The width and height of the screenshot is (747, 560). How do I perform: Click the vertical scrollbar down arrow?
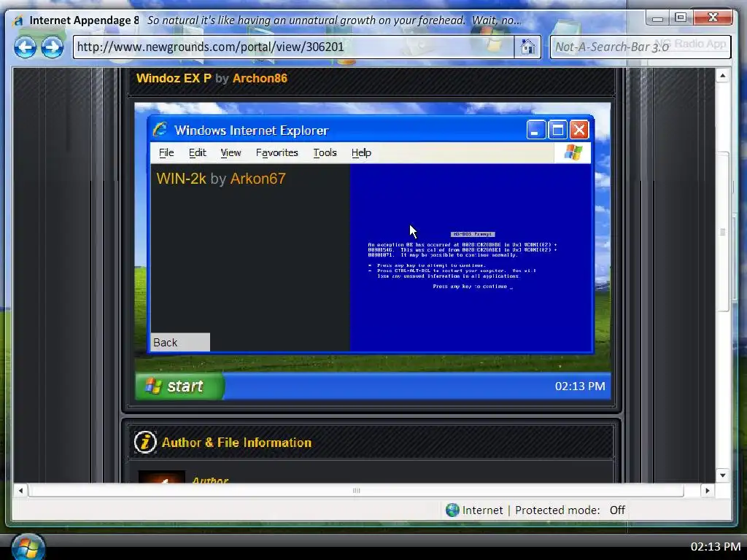coord(722,475)
